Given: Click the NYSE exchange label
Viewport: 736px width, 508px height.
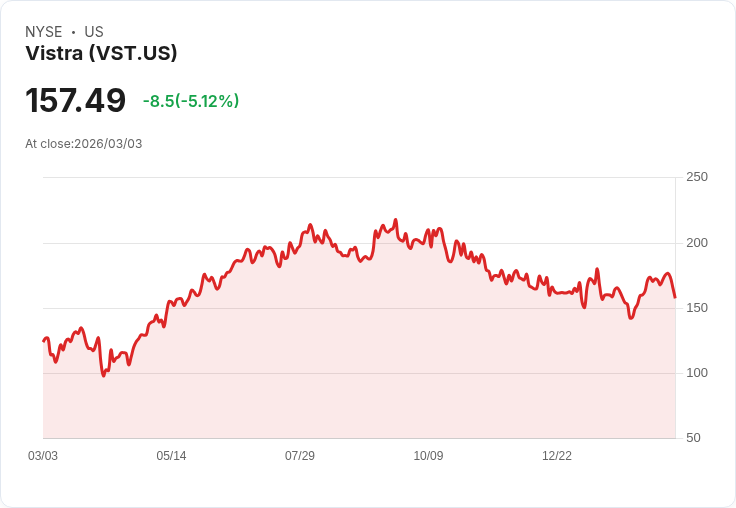Looking at the screenshot, I should [x=43, y=32].
